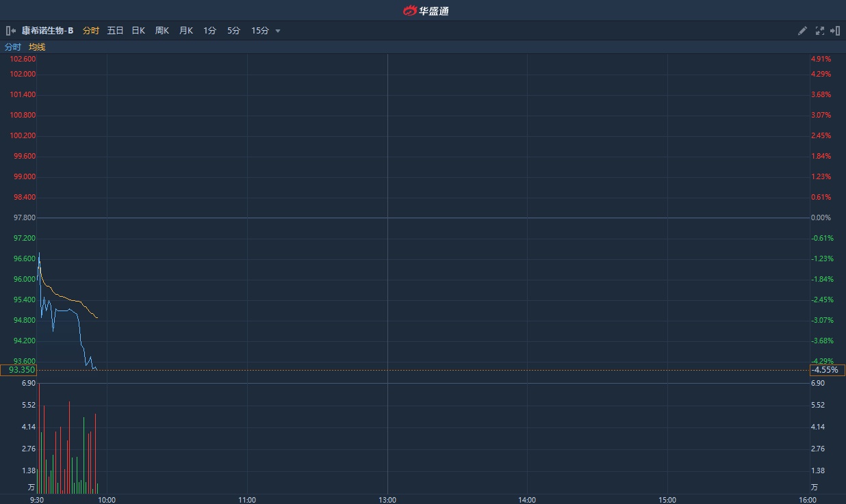Toggle the orange 均线 average line legend
Screen dimensions: 846x504
[x=37, y=47]
